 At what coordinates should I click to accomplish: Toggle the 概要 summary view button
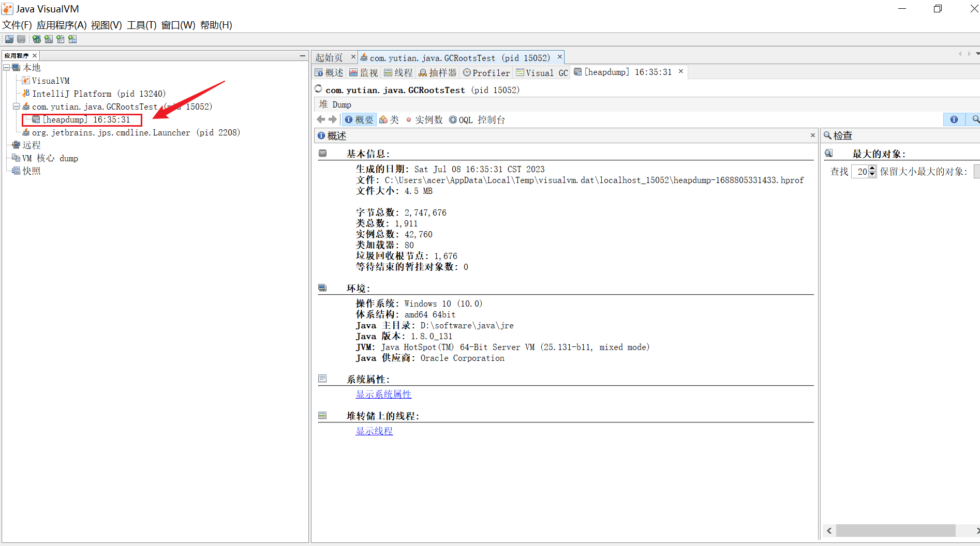(x=359, y=119)
